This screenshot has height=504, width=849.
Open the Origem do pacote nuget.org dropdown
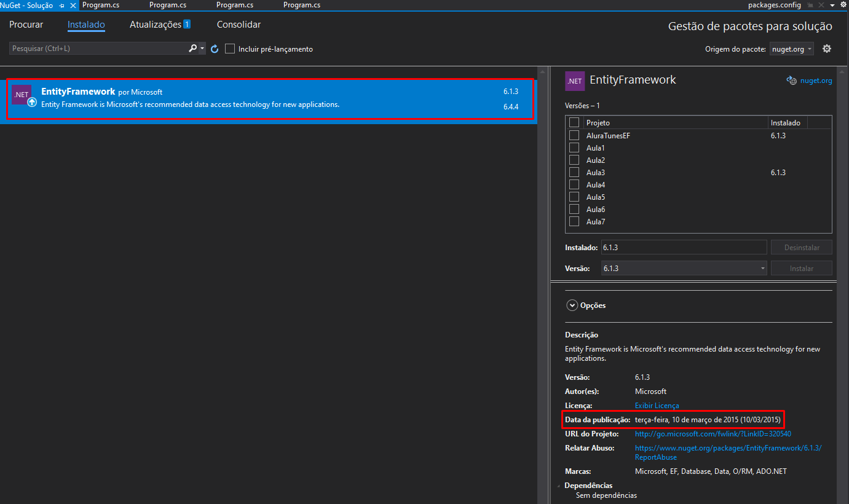coord(791,49)
